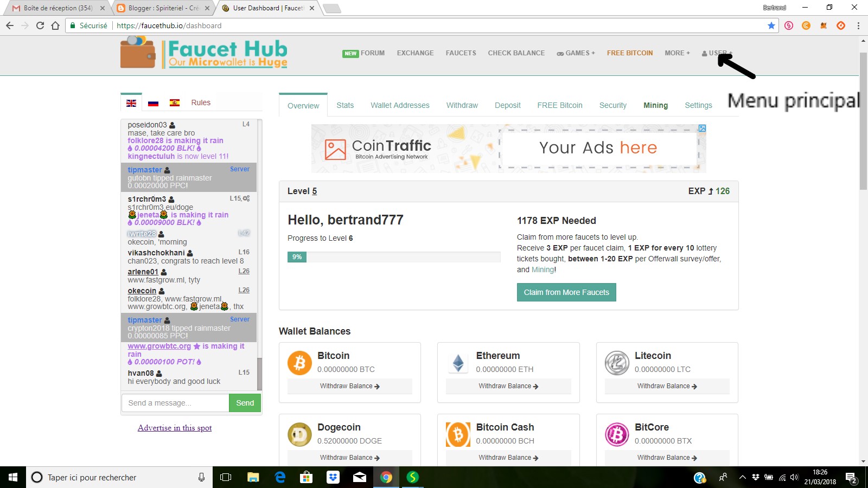The height and width of the screenshot is (488, 868).
Task: Expand the MORE + menu
Action: pyautogui.click(x=677, y=53)
